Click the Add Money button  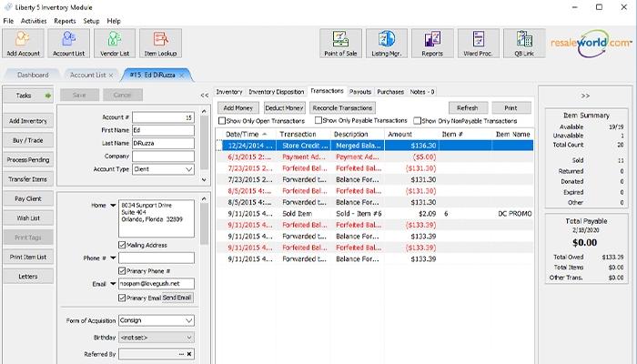[x=238, y=108]
